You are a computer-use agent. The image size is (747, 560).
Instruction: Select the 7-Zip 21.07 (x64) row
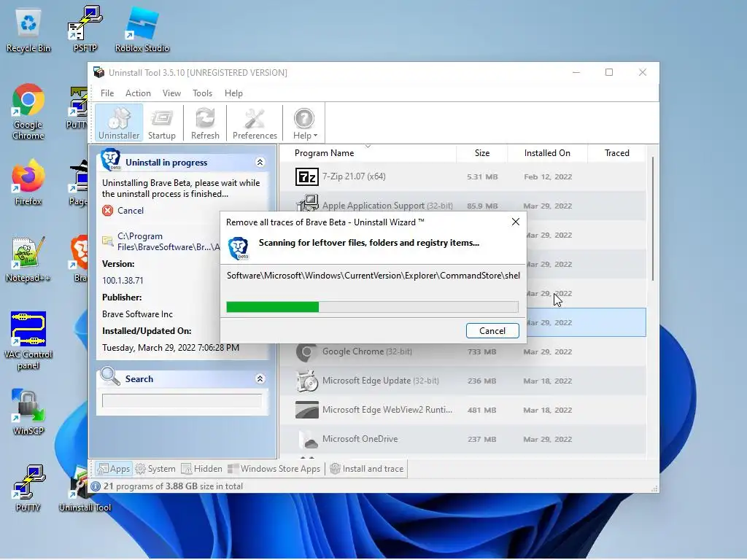pos(462,176)
